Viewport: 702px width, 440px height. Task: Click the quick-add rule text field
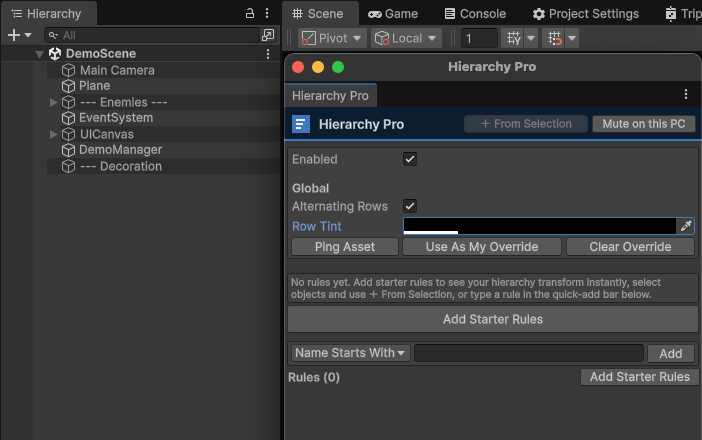coord(529,353)
